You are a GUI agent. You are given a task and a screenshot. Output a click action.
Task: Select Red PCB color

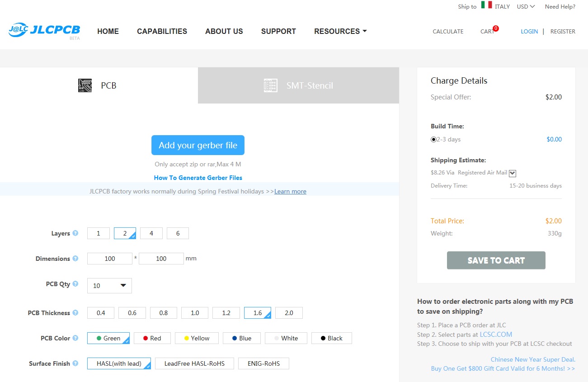tap(152, 338)
